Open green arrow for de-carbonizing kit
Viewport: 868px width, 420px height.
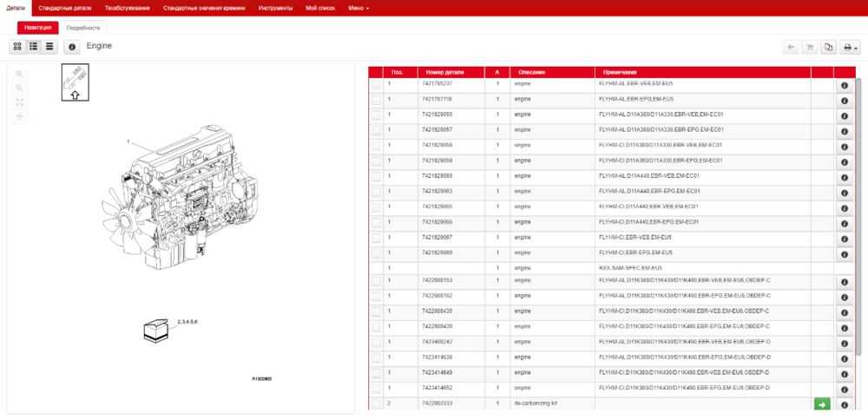point(821,404)
